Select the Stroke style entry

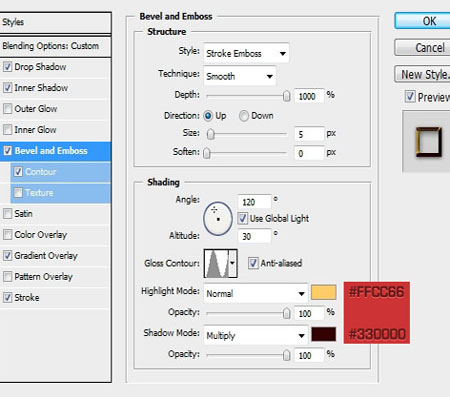(27, 298)
